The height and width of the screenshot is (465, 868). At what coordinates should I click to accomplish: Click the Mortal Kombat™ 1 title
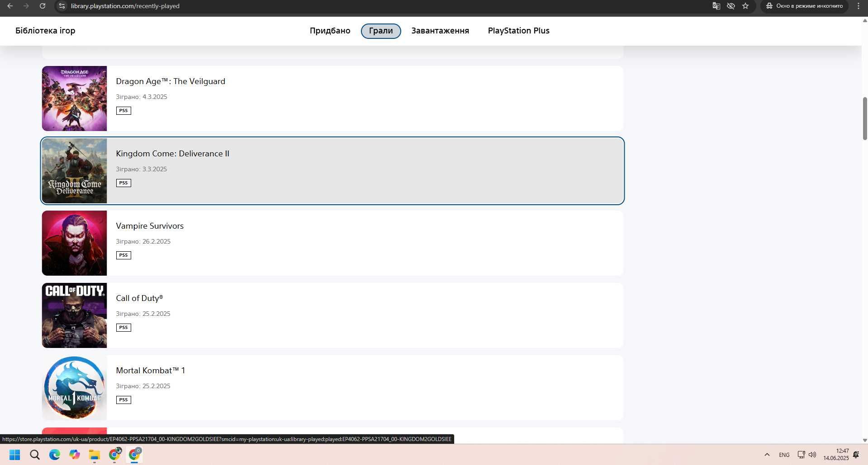[151, 371]
